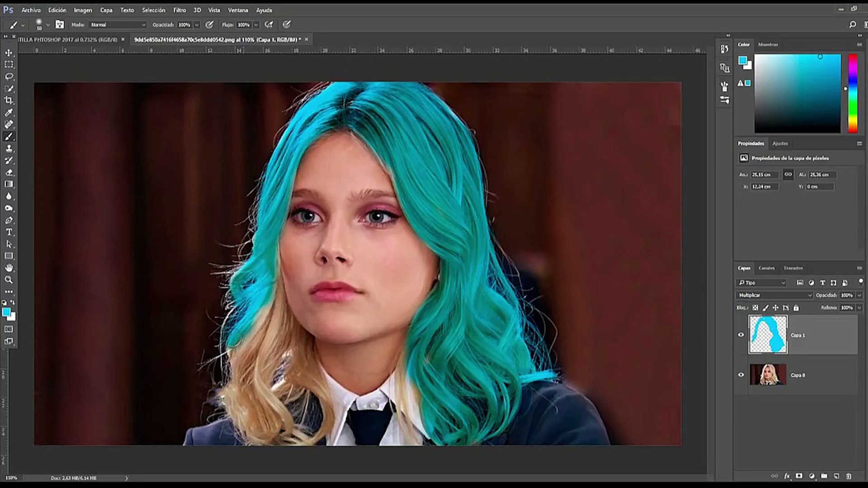
Task: Select the Zoom tool
Action: (x=9, y=280)
